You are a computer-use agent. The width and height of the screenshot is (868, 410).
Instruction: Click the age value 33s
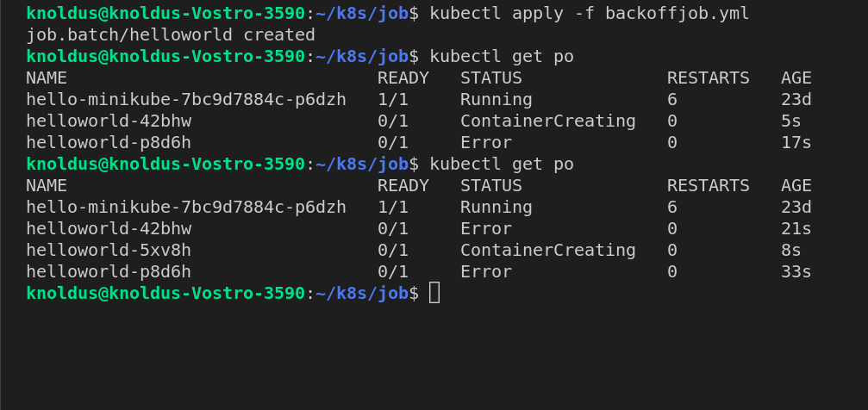[796, 271]
